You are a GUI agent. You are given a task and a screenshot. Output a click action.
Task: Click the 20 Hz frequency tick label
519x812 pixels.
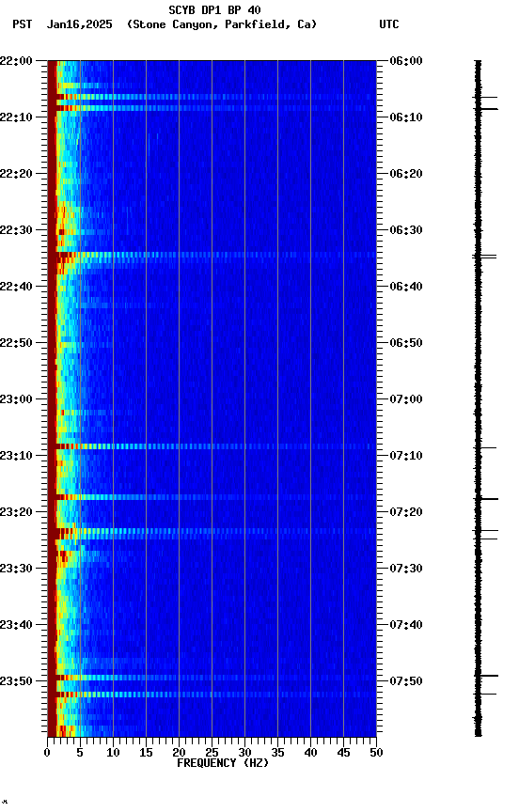(x=179, y=753)
